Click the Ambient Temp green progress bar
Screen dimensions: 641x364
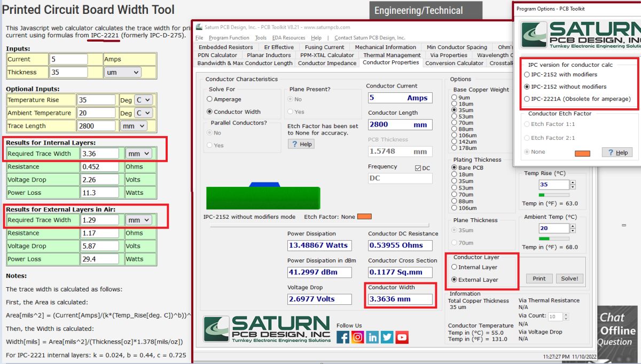tap(554, 239)
